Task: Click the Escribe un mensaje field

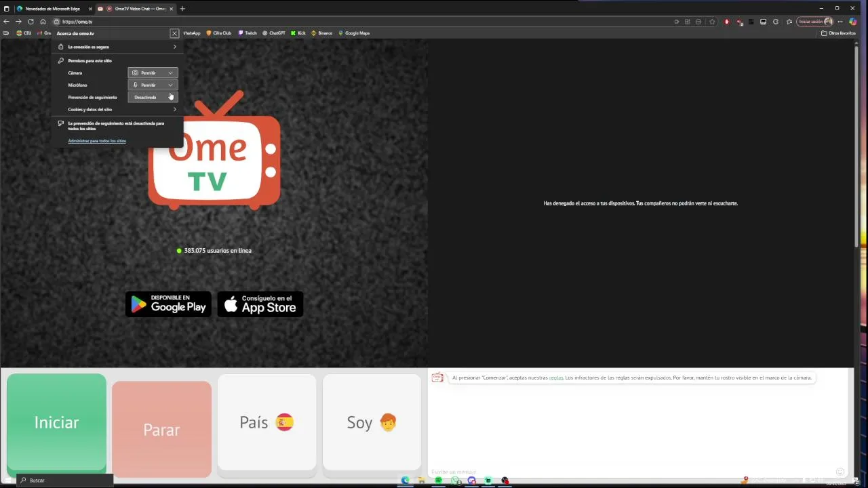Action: pos(631,472)
